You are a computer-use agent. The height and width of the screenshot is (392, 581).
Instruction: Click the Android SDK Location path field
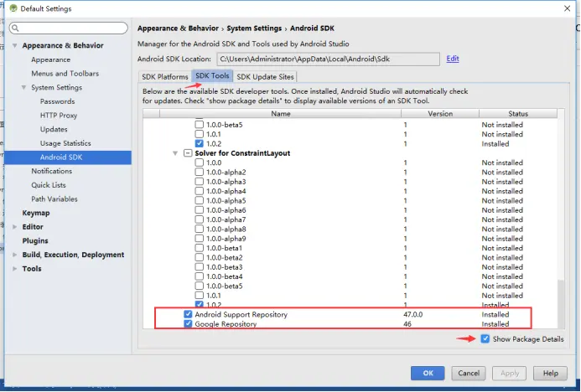click(x=329, y=59)
